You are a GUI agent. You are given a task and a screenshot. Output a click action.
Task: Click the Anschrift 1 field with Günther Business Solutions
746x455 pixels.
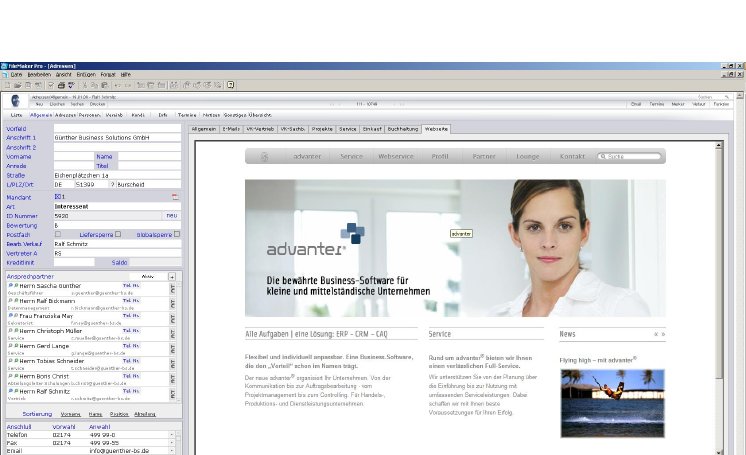pos(117,138)
